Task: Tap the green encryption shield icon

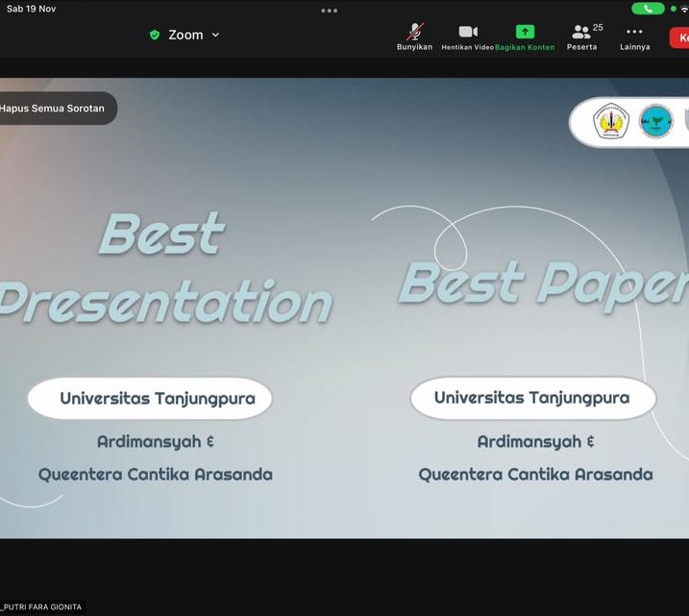Action: tap(155, 35)
